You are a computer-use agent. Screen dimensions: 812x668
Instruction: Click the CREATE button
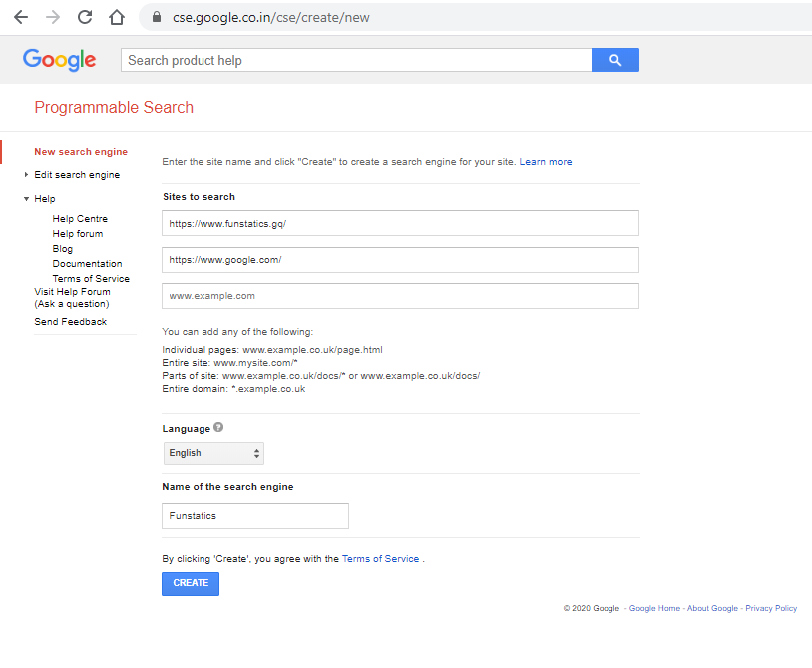pyautogui.click(x=191, y=583)
